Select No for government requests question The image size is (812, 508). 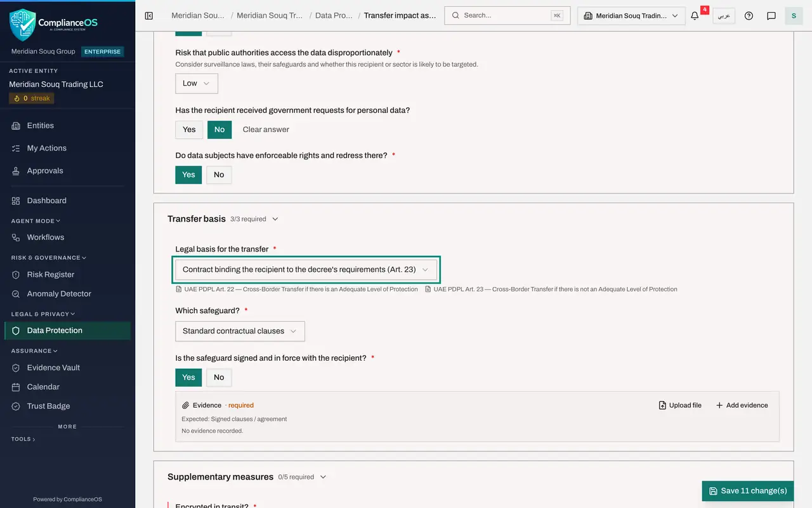219,130
